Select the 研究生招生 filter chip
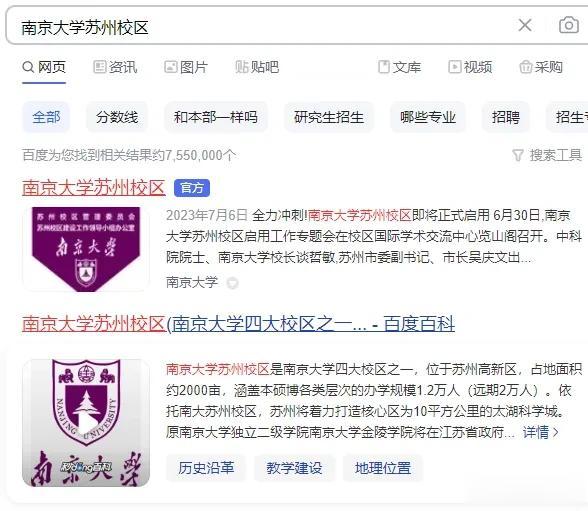 click(329, 117)
